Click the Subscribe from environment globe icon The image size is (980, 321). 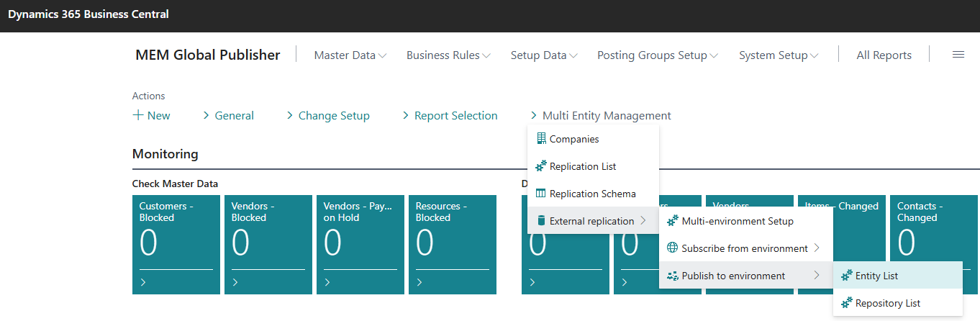click(673, 248)
